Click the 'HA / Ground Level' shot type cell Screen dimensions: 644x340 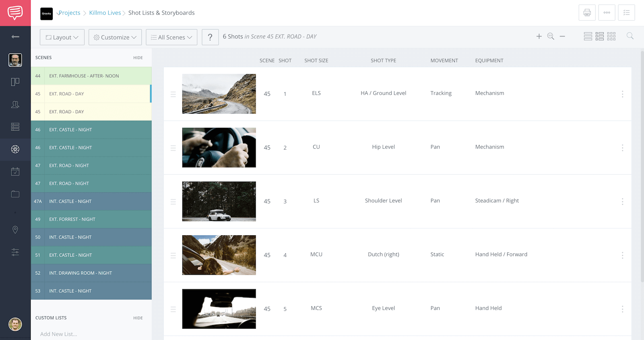click(384, 93)
